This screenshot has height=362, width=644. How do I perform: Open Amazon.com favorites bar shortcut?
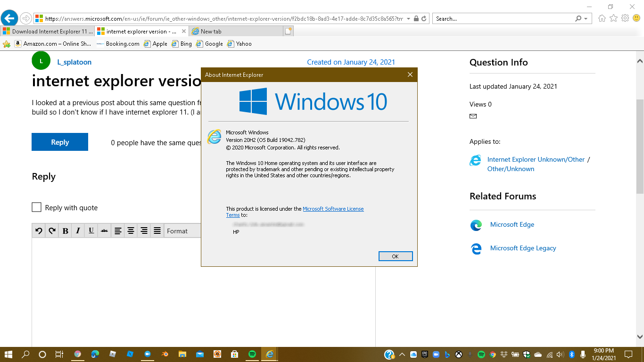click(53, 44)
